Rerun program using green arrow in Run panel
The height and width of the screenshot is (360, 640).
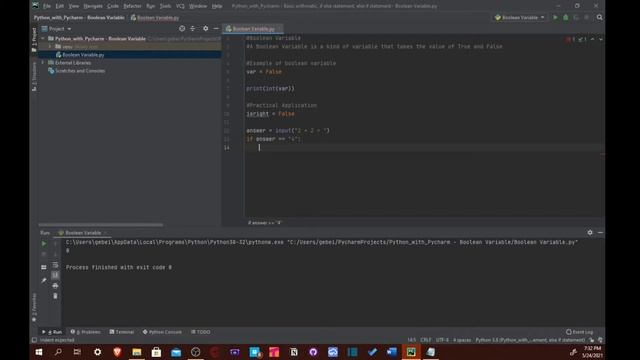(x=44, y=244)
